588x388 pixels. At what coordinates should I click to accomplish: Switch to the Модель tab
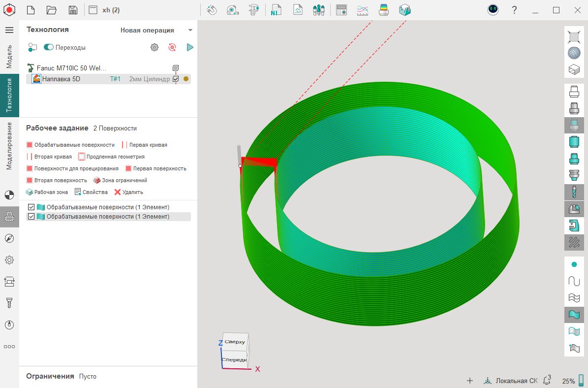(9, 56)
